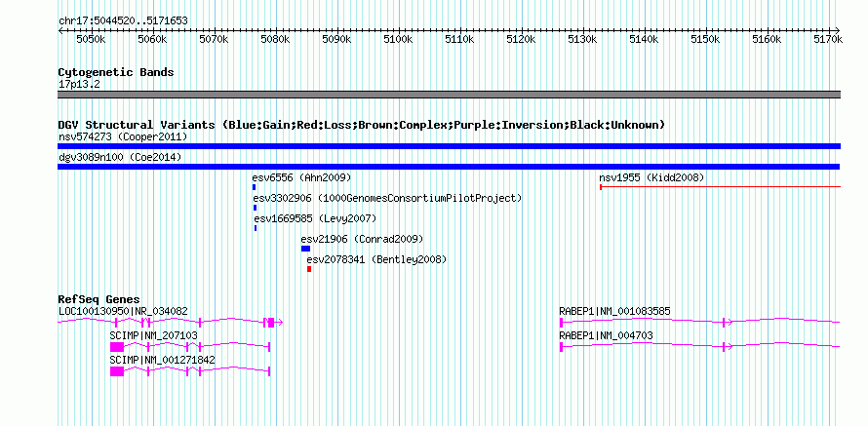Image resolution: width=868 pixels, height=426 pixels.
Task: Select the dgv3089n100 (Coe2014) label
Action: coord(120,157)
